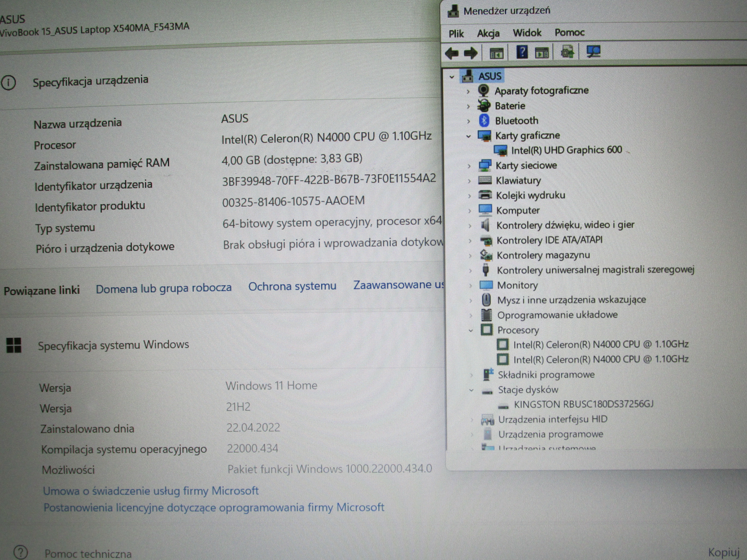Image resolution: width=747 pixels, height=560 pixels.
Task: Click the 22000.434 OS build value
Action: pos(252,448)
